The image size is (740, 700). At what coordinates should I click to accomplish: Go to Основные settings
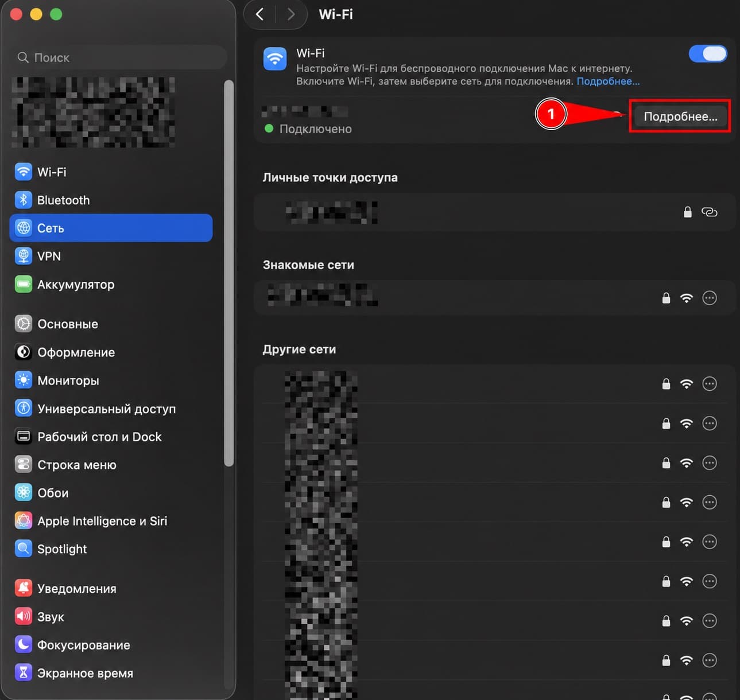111,324
